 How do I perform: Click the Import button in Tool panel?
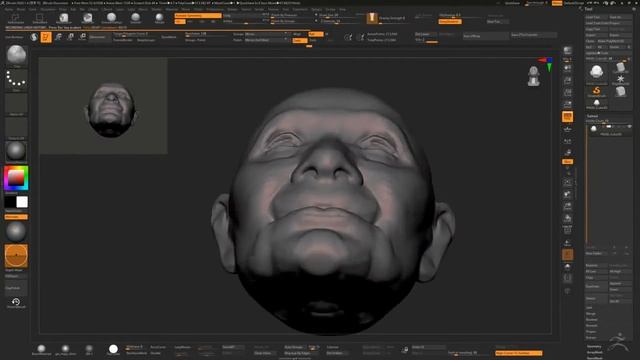(596, 35)
